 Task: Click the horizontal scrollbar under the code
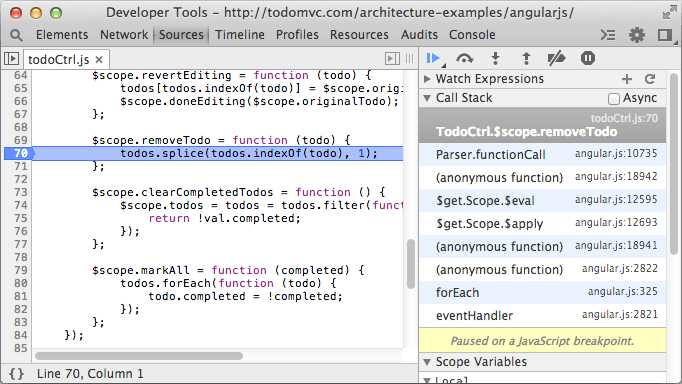point(139,356)
